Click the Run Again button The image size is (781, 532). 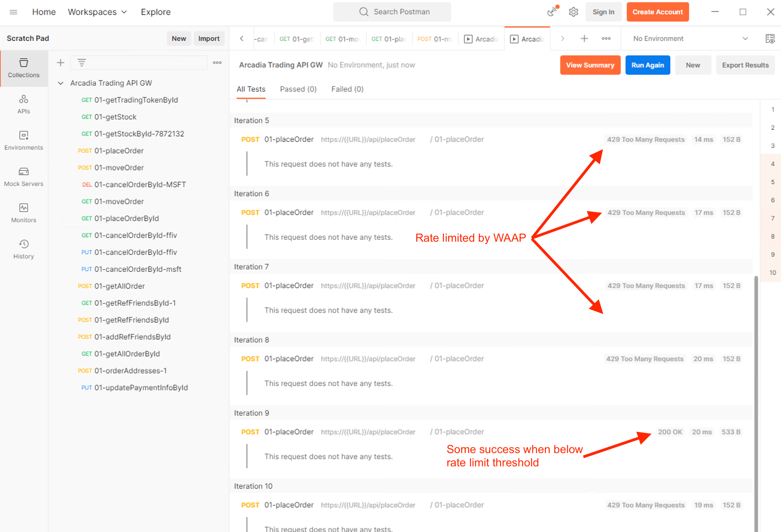pyautogui.click(x=647, y=65)
